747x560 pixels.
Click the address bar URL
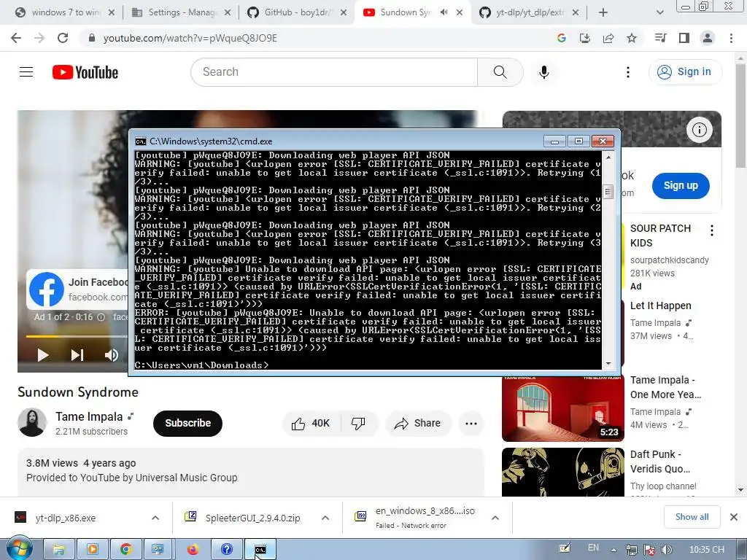pos(190,38)
